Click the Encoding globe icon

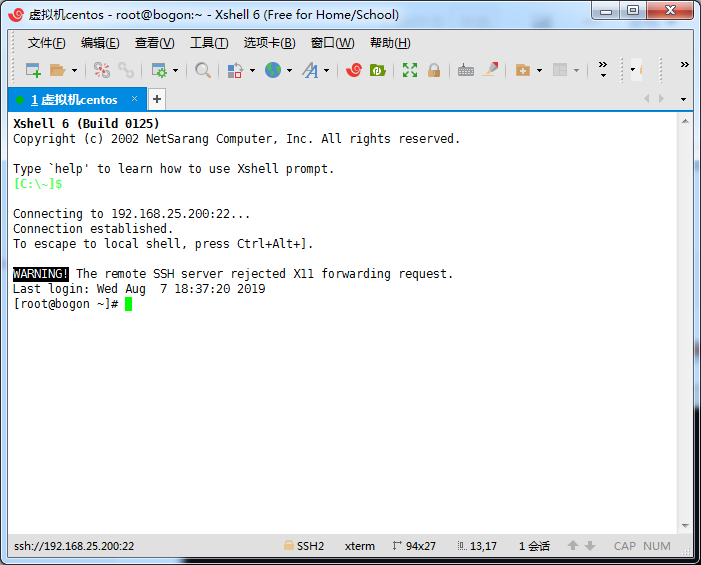[x=273, y=70]
